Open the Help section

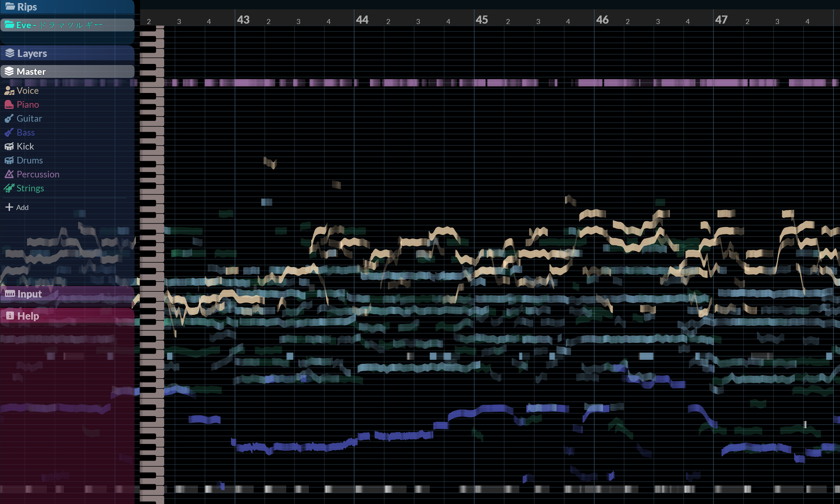28,316
